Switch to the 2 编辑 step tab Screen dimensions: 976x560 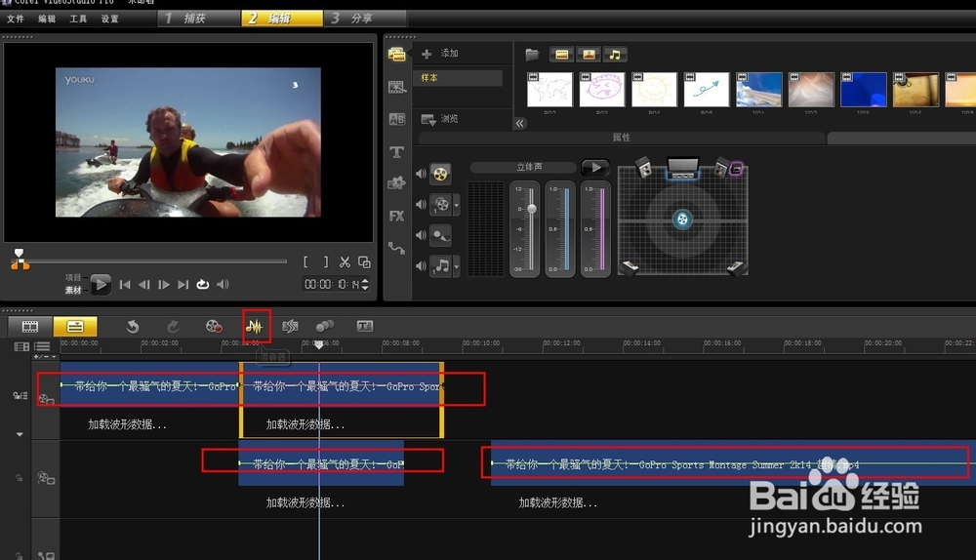point(282,19)
